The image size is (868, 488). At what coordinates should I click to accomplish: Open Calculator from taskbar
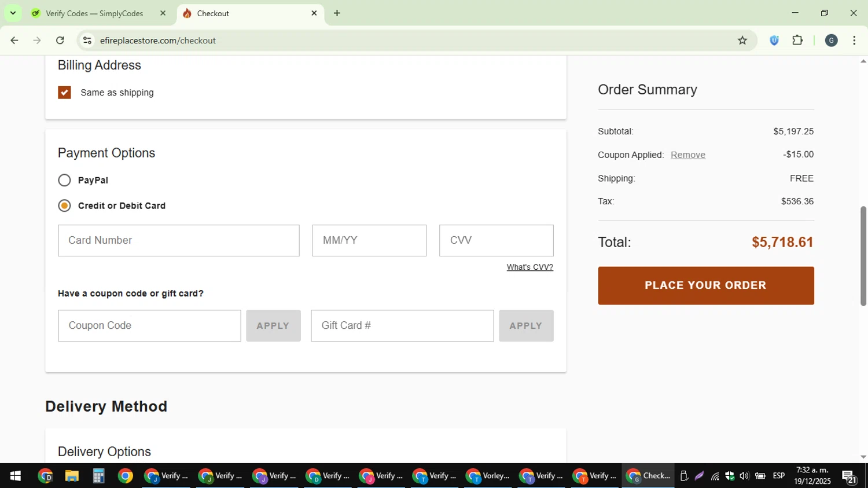pyautogui.click(x=98, y=476)
